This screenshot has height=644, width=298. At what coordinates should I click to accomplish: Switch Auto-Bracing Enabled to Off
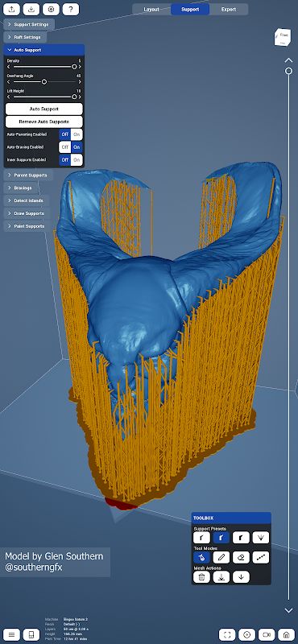65,147
